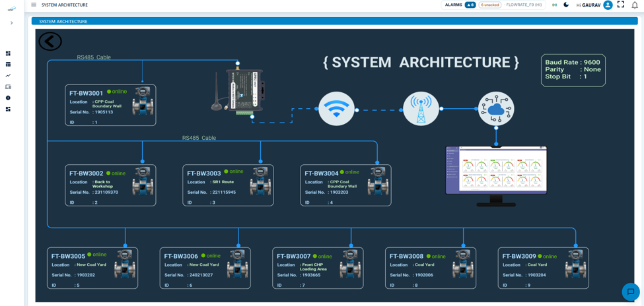The height and width of the screenshot is (306, 644).
Task: Click serial number 221115945
Action: coord(225,192)
